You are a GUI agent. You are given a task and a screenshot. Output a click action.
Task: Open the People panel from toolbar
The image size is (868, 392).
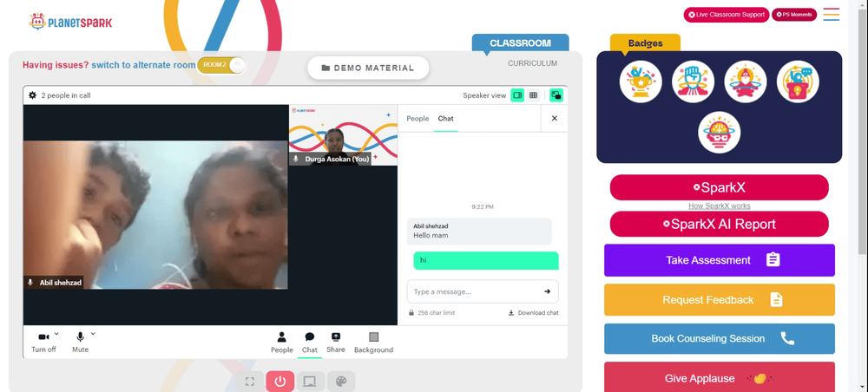pyautogui.click(x=282, y=343)
